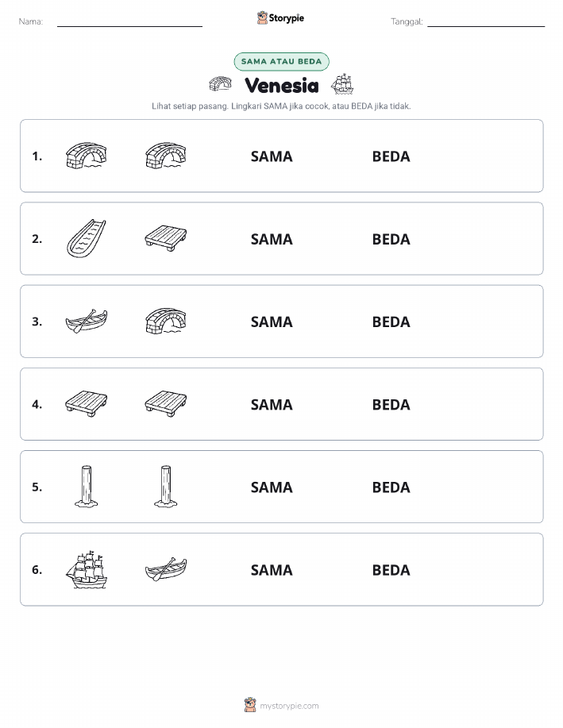Click the sailing ship icon beside Venesia title

click(x=342, y=84)
